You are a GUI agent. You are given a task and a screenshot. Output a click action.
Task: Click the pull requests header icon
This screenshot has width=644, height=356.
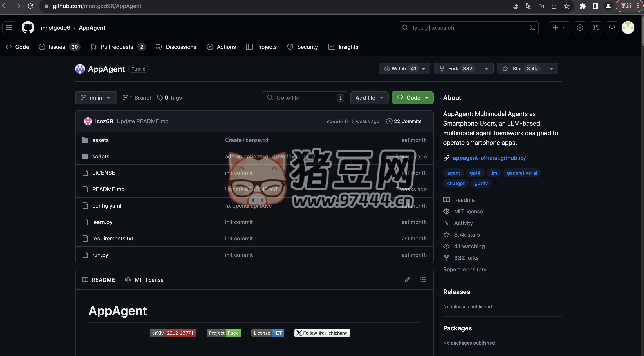(596, 28)
